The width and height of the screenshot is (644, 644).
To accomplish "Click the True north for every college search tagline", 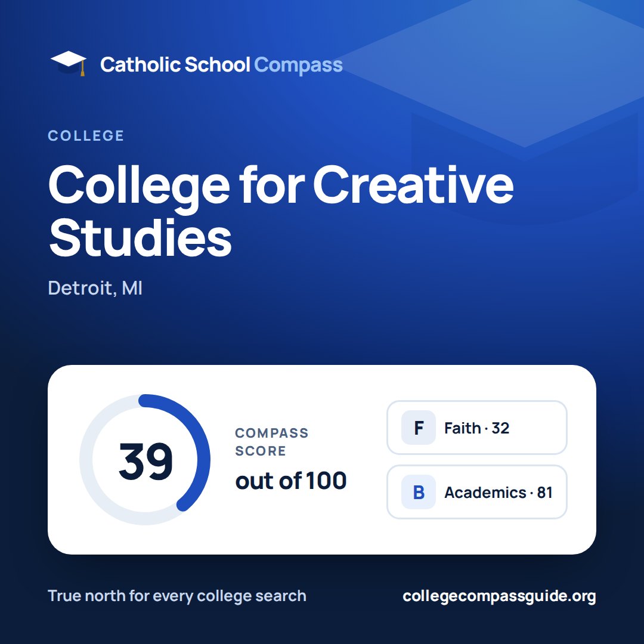I will [177, 596].
